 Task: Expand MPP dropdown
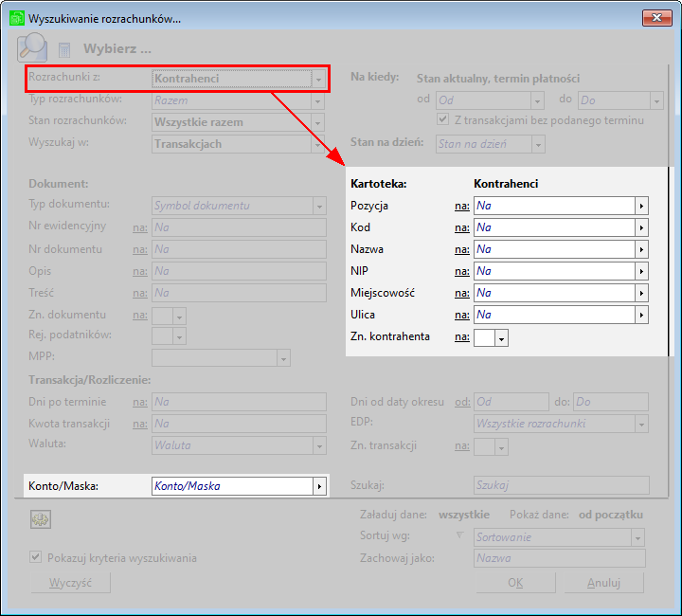point(283,358)
